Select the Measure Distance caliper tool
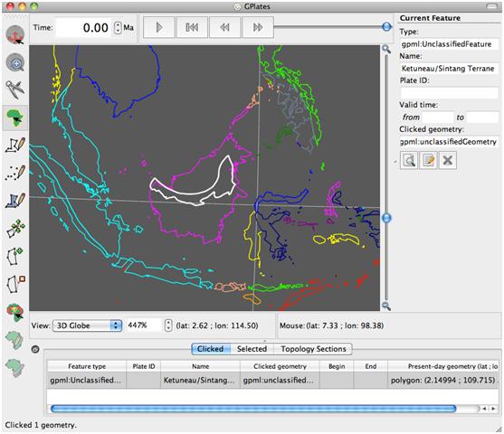The height and width of the screenshot is (434, 504). tap(15, 89)
